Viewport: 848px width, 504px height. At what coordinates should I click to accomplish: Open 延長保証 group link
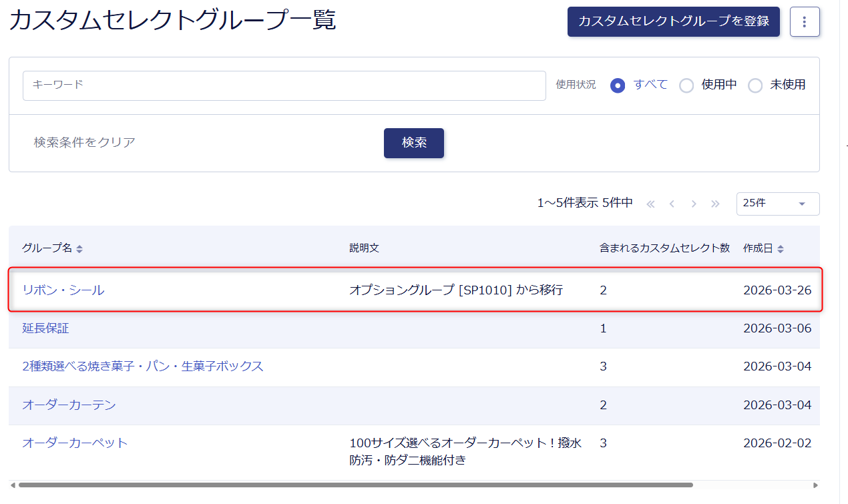tap(45, 328)
